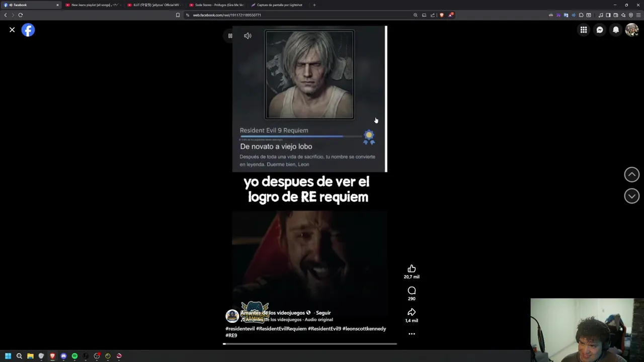Screen dimensions: 644x362
Task: Open the Brave Wallet icon
Action: (616, 15)
